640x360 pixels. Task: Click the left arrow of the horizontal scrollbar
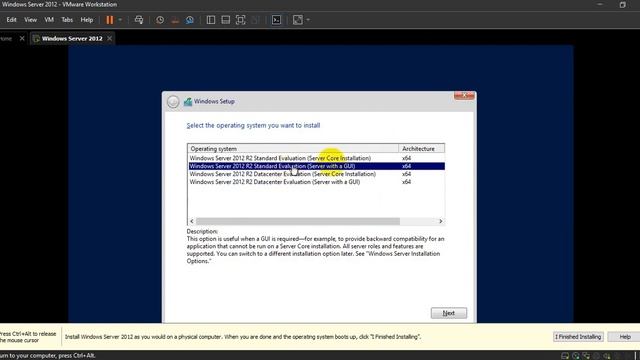point(192,221)
